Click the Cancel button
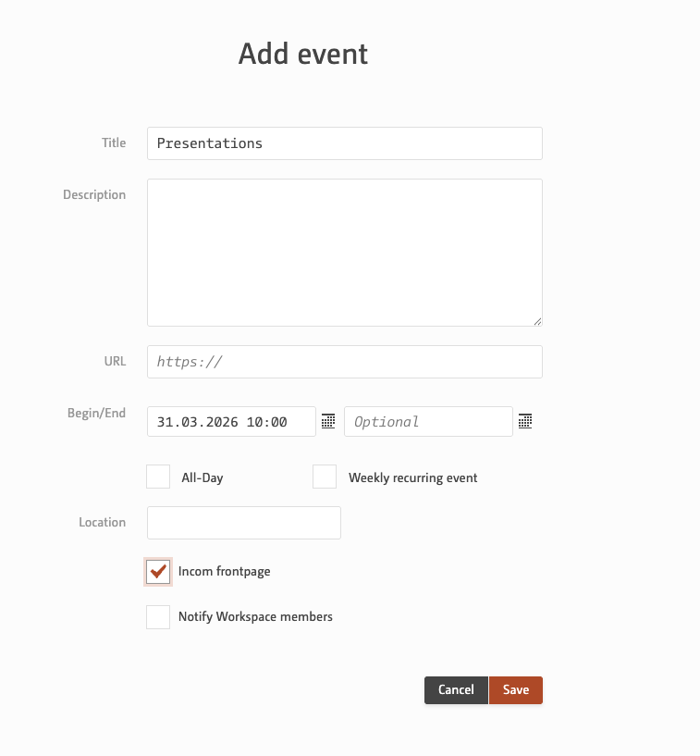The height and width of the screenshot is (756, 700). (456, 690)
